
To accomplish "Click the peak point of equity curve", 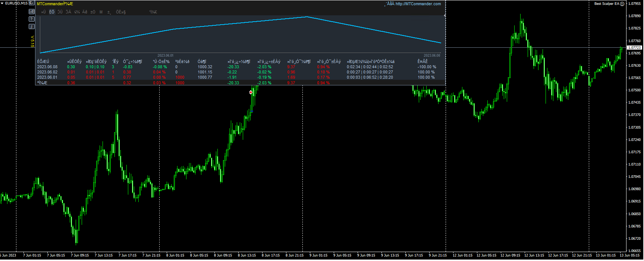I will (307, 17).
